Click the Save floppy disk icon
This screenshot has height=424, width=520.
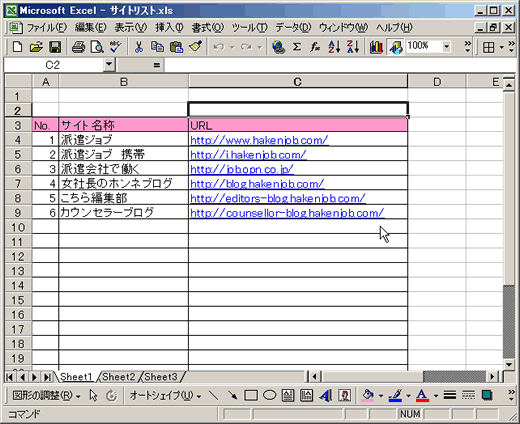(55, 47)
